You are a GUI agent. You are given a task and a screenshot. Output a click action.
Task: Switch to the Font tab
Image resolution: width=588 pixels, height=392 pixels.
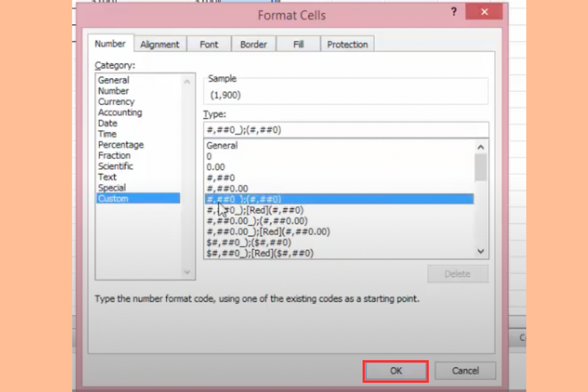click(209, 44)
